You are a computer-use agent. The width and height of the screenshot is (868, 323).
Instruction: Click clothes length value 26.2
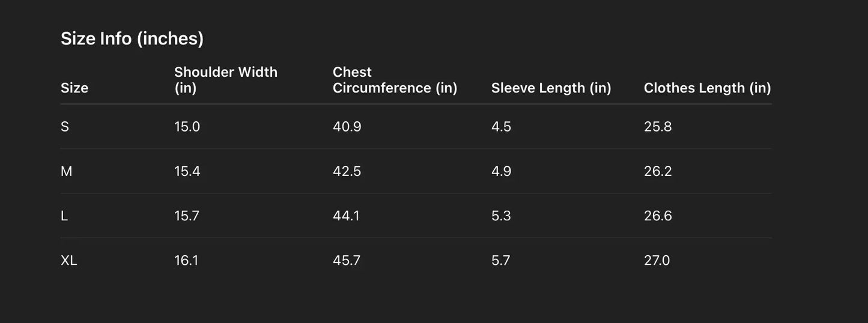click(658, 172)
